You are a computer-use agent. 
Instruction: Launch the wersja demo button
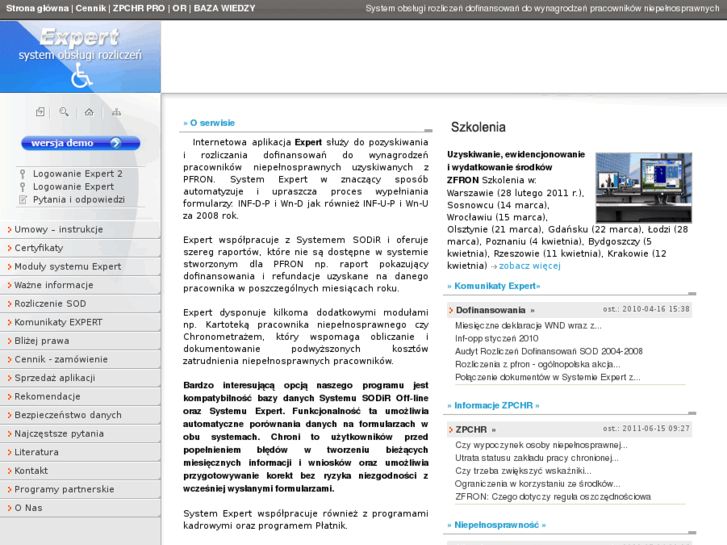pyautogui.click(x=81, y=143)
